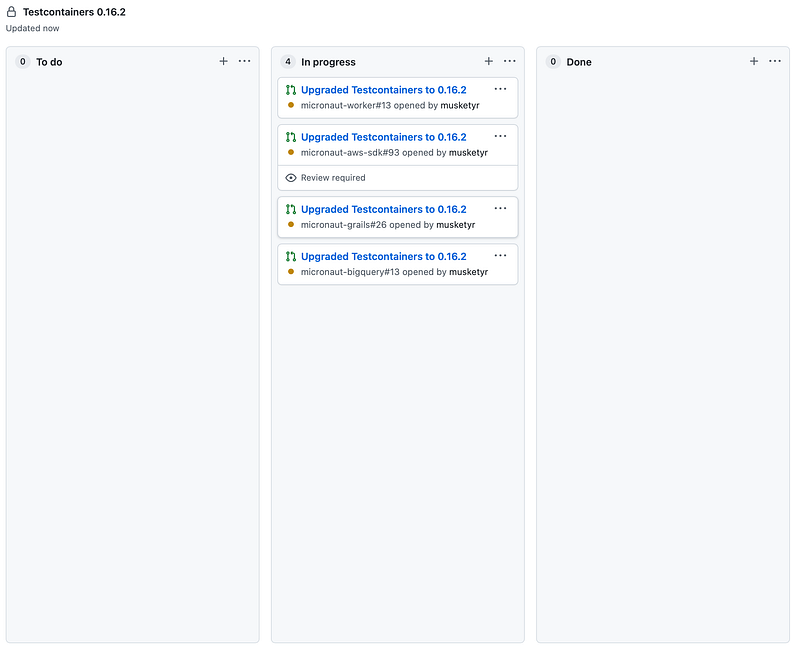Click the micronaut-aws-sdk#93 reference text
The width and height of the screenshot is (800, 653).
(x=350, y=153)
